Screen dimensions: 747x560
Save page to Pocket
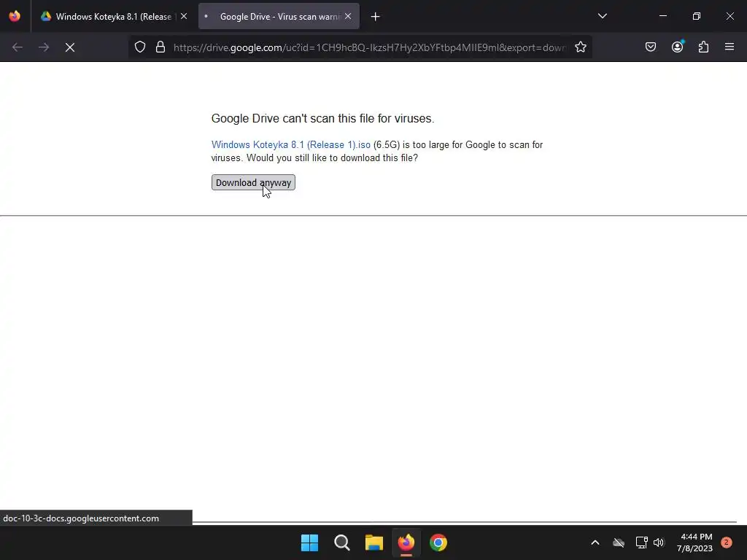point(650,47)
